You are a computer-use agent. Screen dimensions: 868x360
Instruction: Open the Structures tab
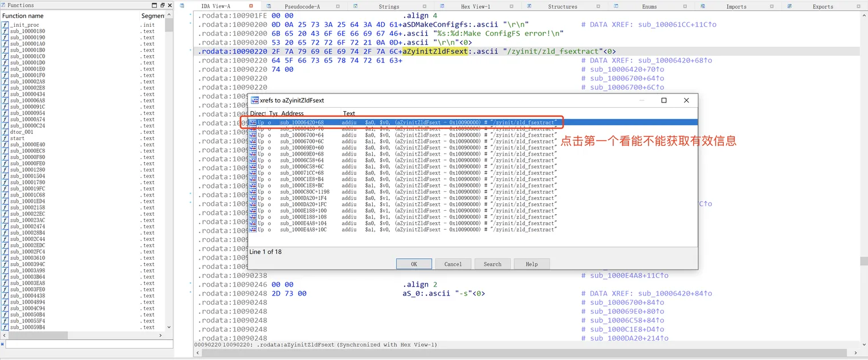[563, 6]
